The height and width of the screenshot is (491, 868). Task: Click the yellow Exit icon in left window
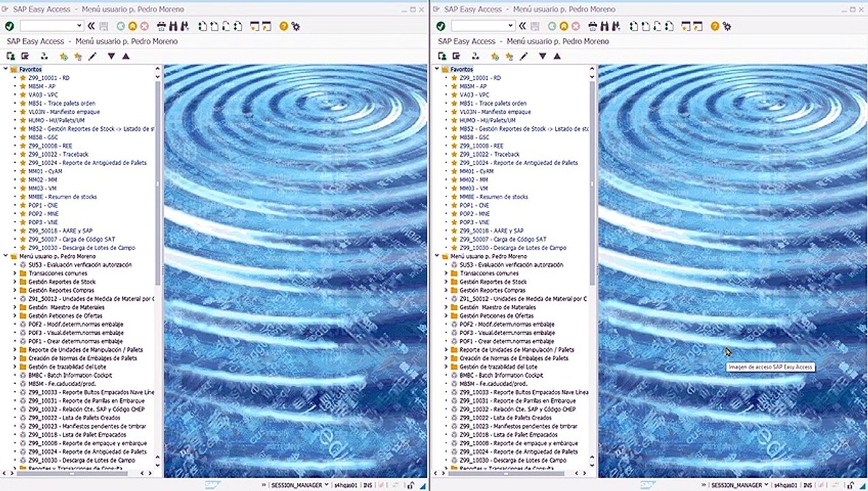pos(132,26)
